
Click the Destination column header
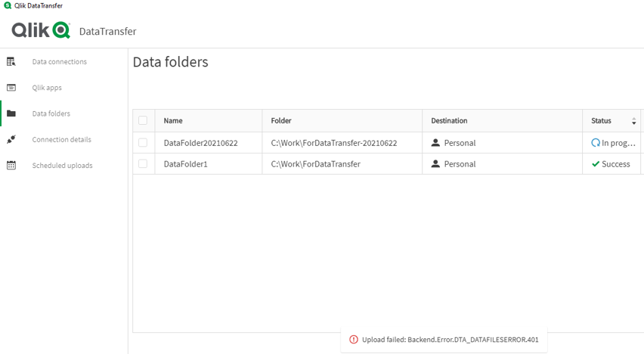click(449, 120)
